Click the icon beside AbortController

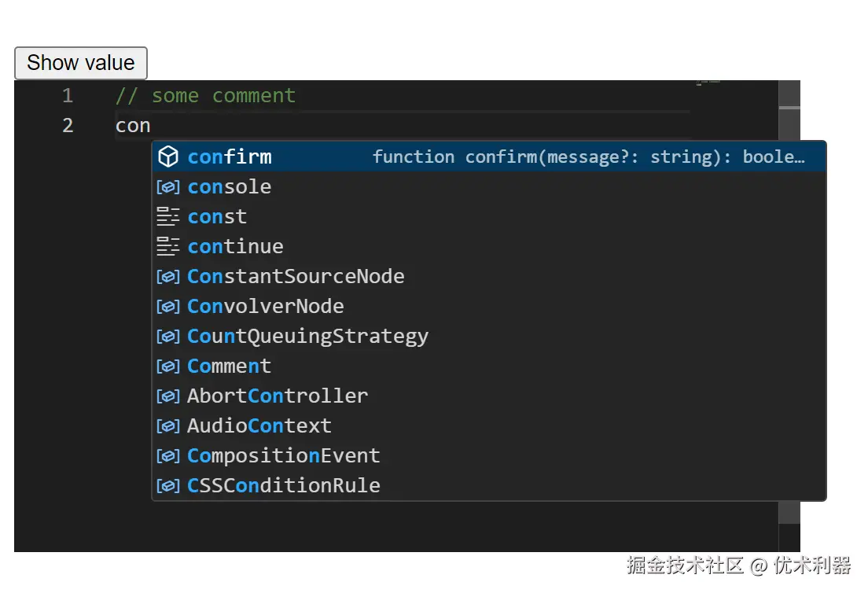point(167,396)
